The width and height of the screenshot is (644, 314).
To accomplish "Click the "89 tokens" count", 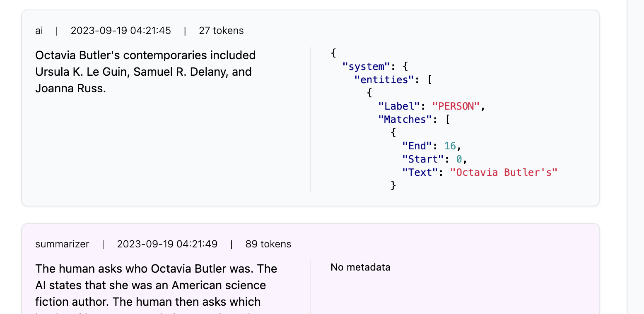I will [x=268, y=244].
